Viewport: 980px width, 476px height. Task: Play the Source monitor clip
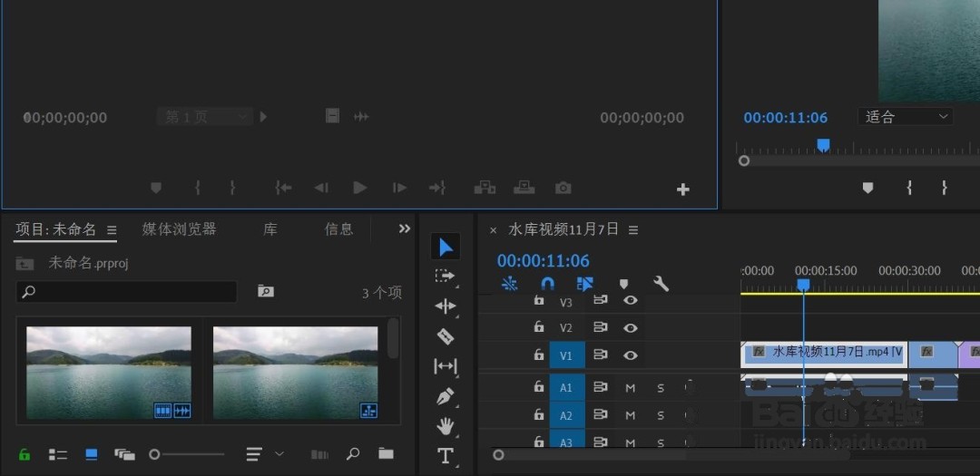coord(360,188)
